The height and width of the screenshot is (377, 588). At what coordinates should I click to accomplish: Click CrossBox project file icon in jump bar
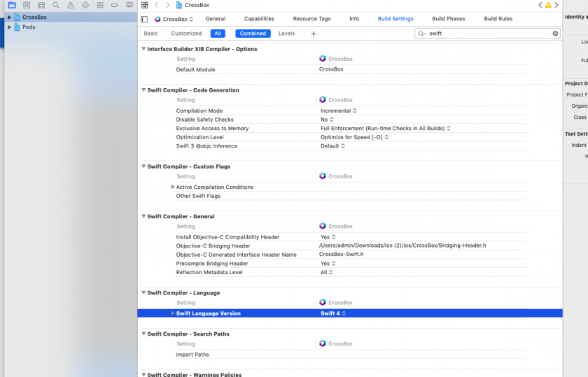[179, 5]
